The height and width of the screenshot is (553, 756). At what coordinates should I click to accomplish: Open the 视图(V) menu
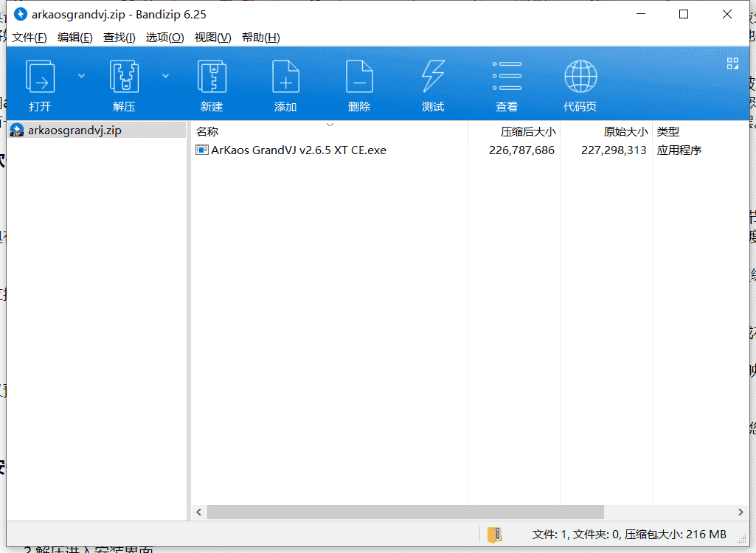212,38
